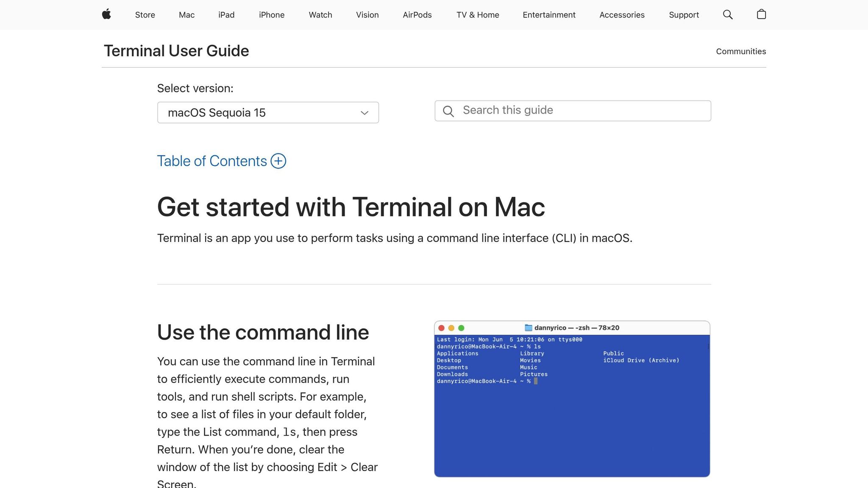Open the Mac menu item
Screen dimensions: 868x488
point(186,15)
